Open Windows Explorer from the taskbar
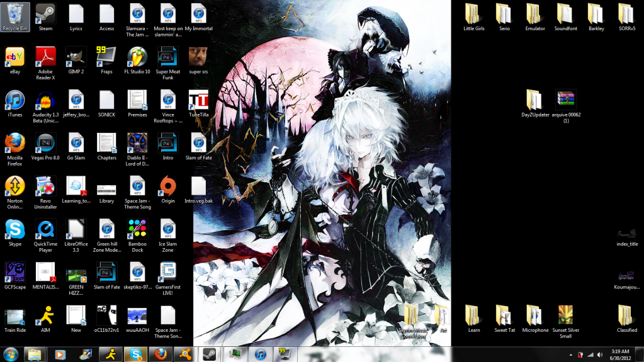The height and width of the screenshot is (362, 644). point(35,354)
